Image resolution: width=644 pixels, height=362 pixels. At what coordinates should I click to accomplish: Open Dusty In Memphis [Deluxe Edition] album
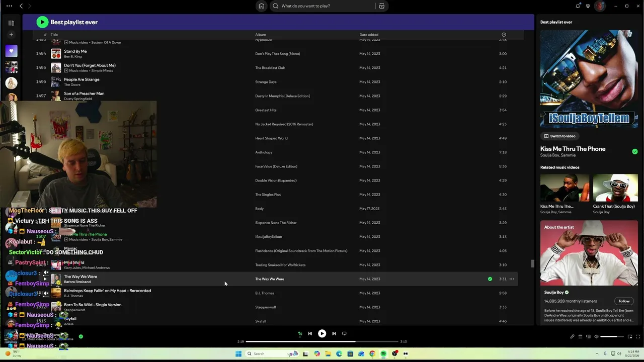pyautogui.click(x=282, y=96)
